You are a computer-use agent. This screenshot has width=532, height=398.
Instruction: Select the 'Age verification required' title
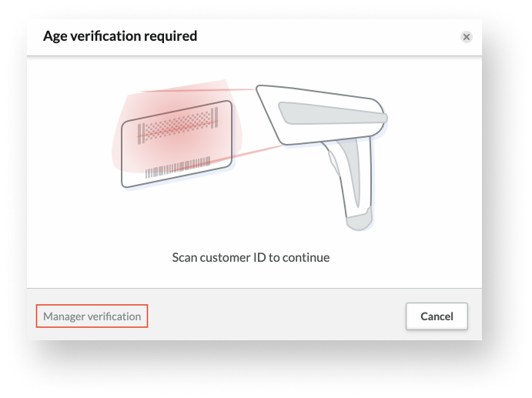point(120,36)
